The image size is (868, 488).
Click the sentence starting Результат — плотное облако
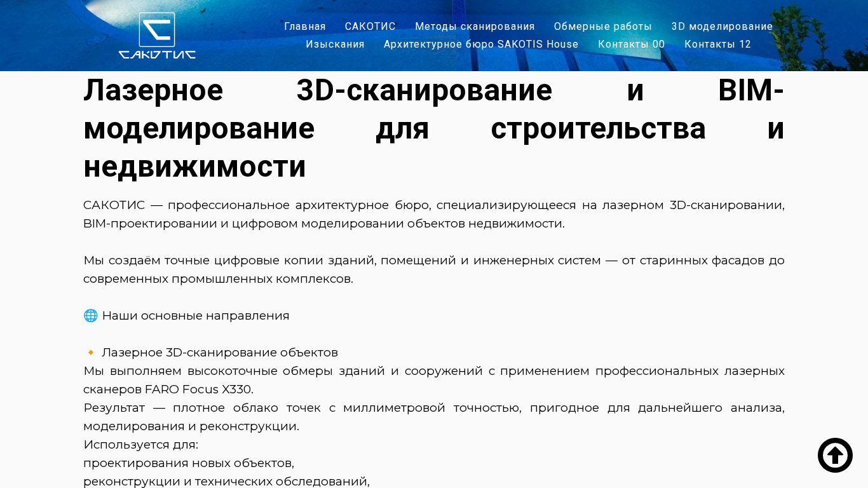pyautogui.click(x=434, y=417)
